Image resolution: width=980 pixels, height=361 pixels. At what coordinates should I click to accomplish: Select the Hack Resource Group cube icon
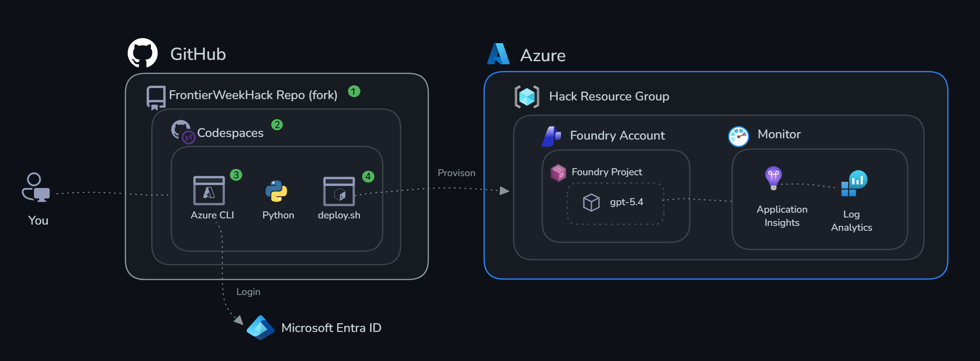tap(527, 97)
